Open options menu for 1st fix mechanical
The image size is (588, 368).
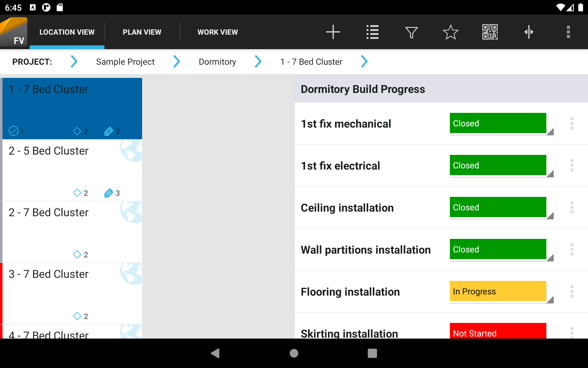pos(572,123)
